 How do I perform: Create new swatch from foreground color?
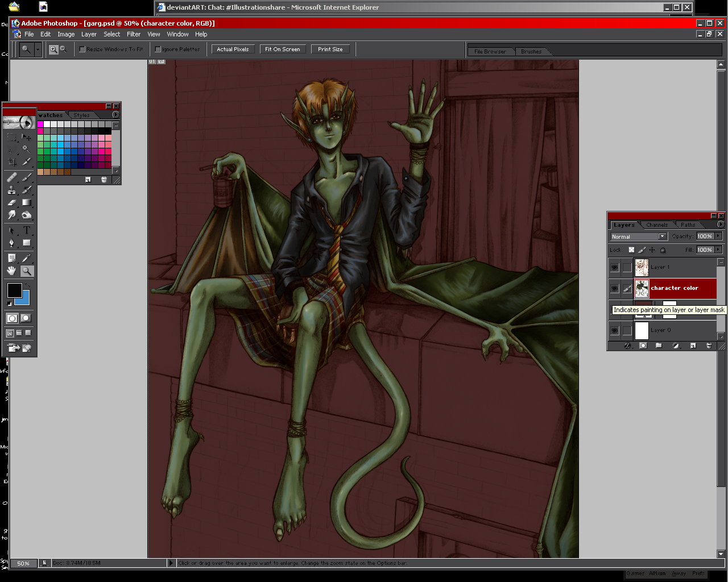(88, 180)
